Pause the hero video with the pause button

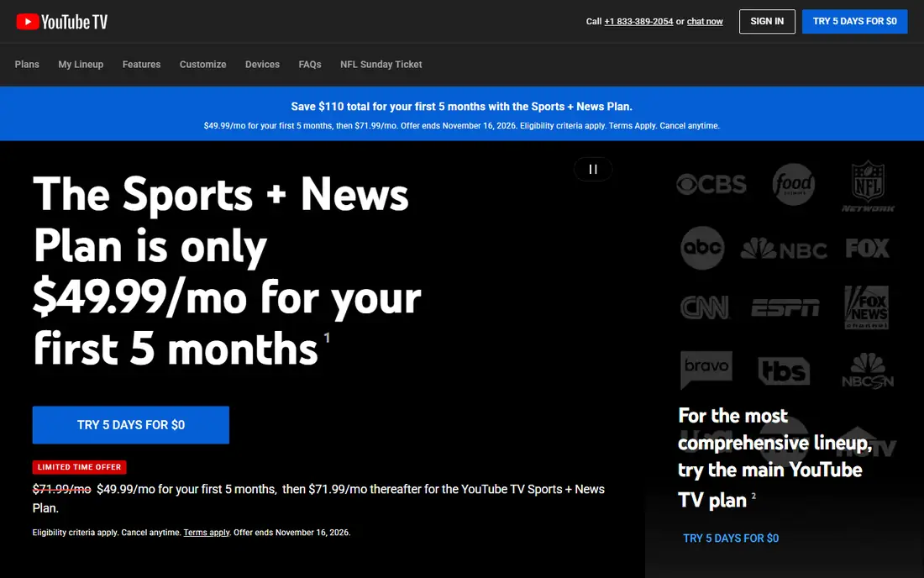point(593,170)
